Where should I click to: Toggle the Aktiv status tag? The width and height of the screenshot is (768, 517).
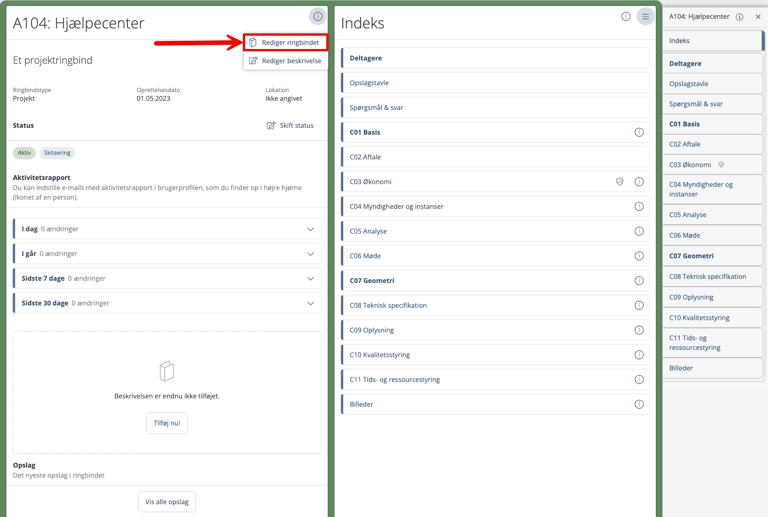tap(25, 153)
